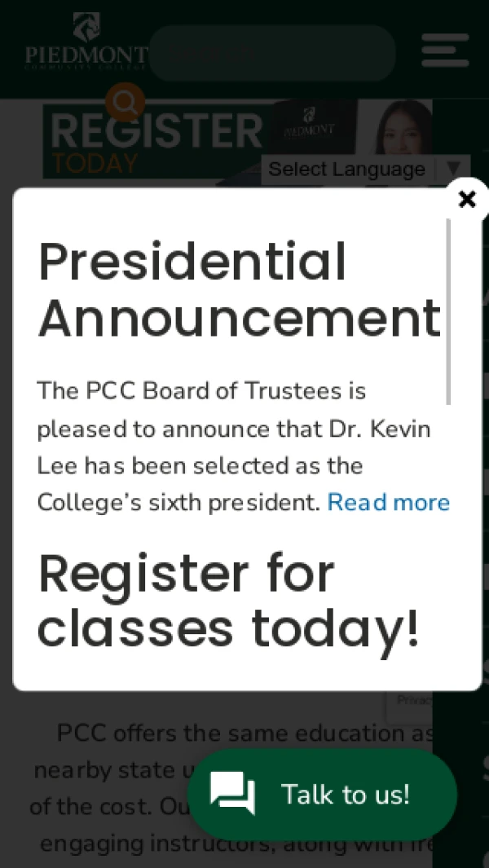Click the chat bubbles icon beside Talk to us

[x=232, y=795]
